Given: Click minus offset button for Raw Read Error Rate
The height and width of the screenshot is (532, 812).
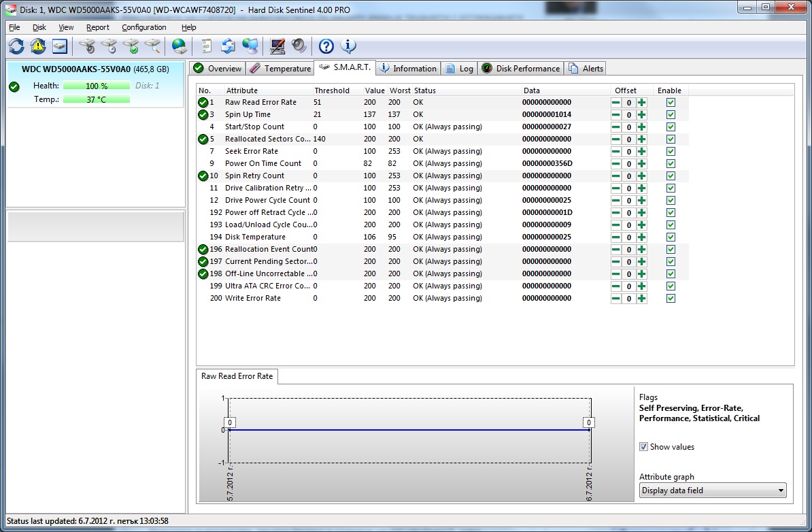Looking at the screenshot, I should click(615, 103).
